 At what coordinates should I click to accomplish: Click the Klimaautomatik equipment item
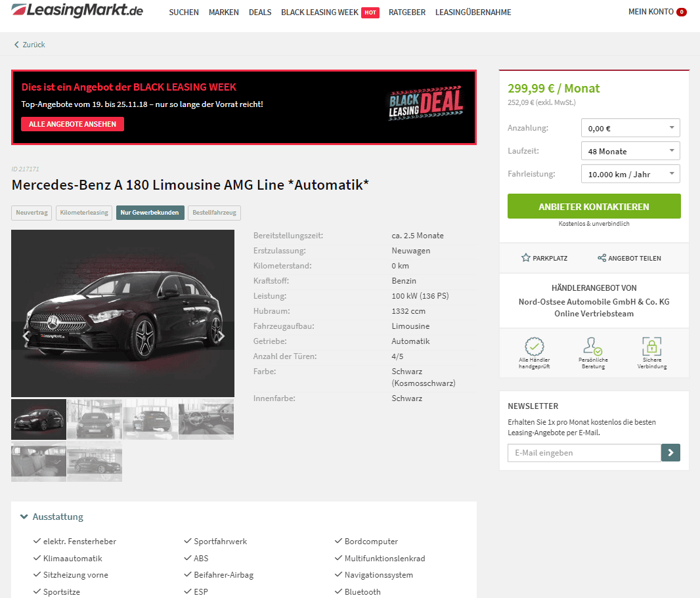(72, 558)
